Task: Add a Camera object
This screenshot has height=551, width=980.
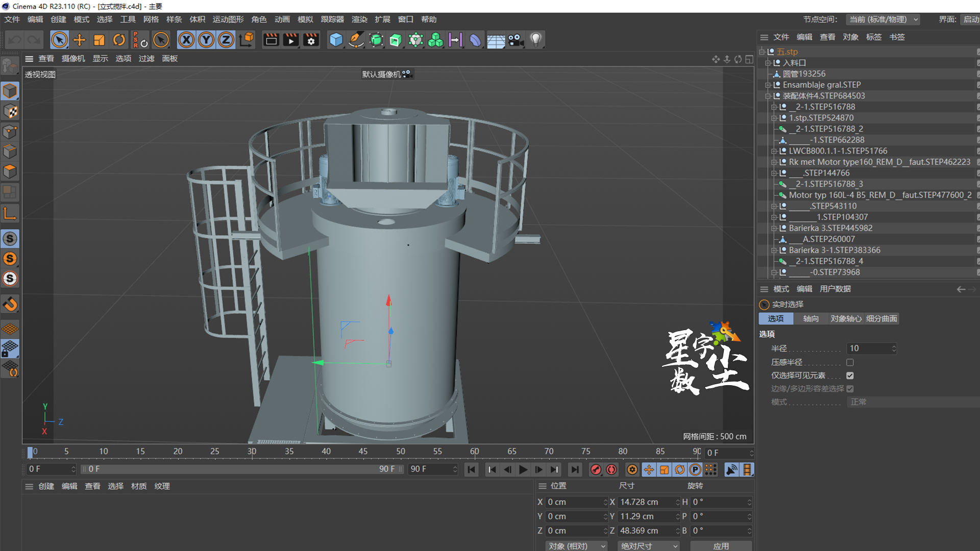Action: (516, 40)
